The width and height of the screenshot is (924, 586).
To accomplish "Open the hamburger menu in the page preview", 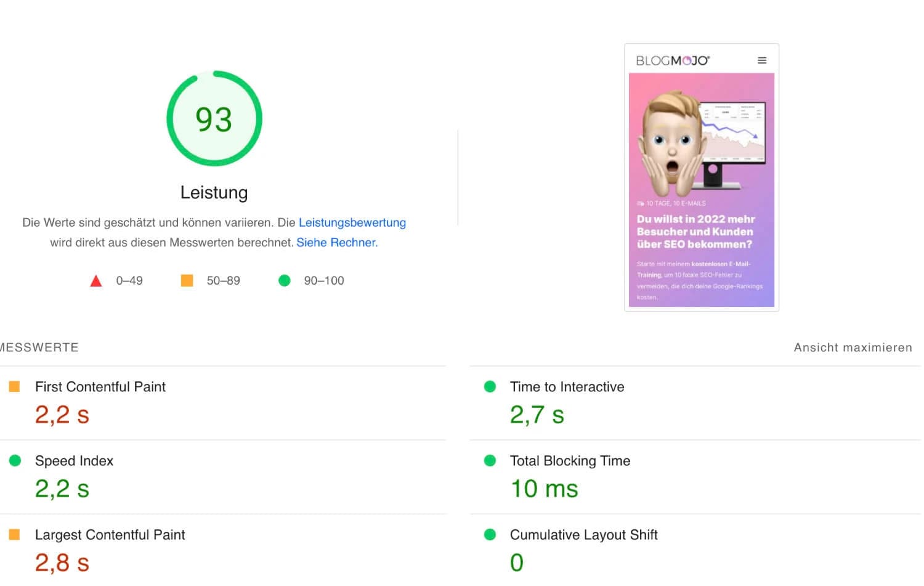I will click(x=762, y=60).
